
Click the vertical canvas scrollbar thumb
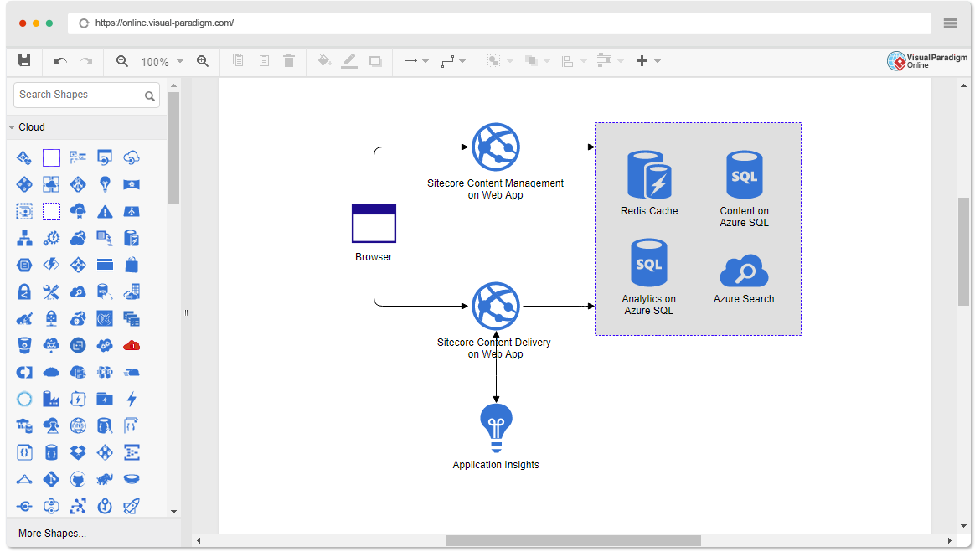[964, 252]
